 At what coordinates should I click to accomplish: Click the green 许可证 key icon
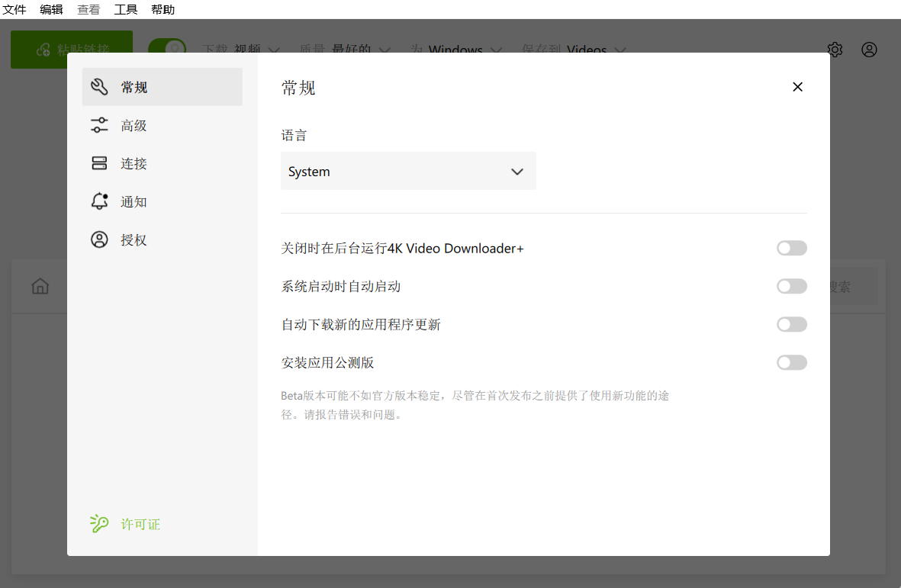coord(99,524)
